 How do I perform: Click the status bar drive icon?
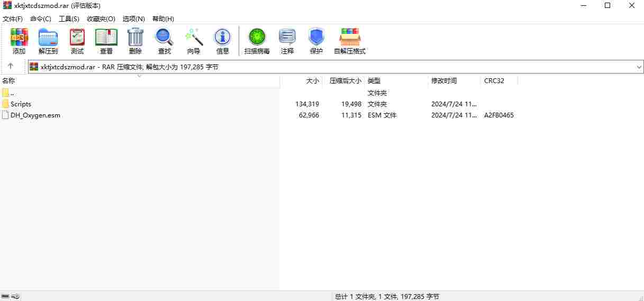pyautogui.click(x=6, y=296)
